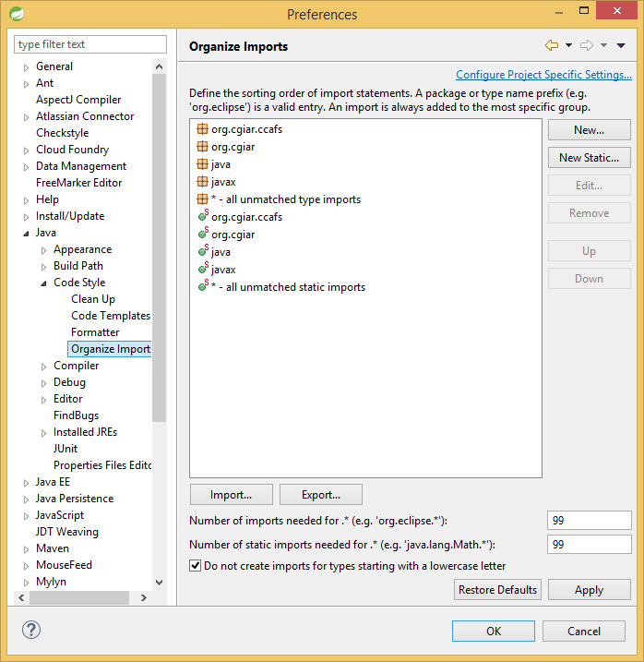Select icon for all unmatched static imports
Screen dimensions: 644x662
[x=203, y=285]
